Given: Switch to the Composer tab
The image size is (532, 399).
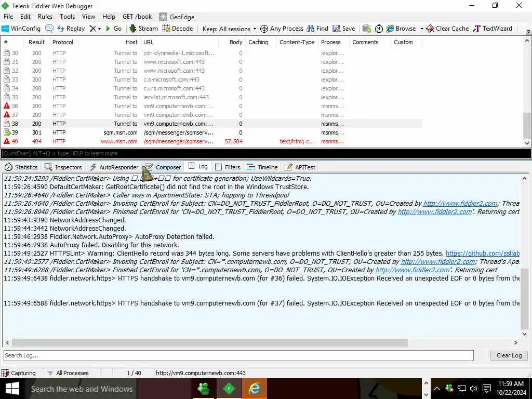Looking at the screenshot, I should 163,167.
